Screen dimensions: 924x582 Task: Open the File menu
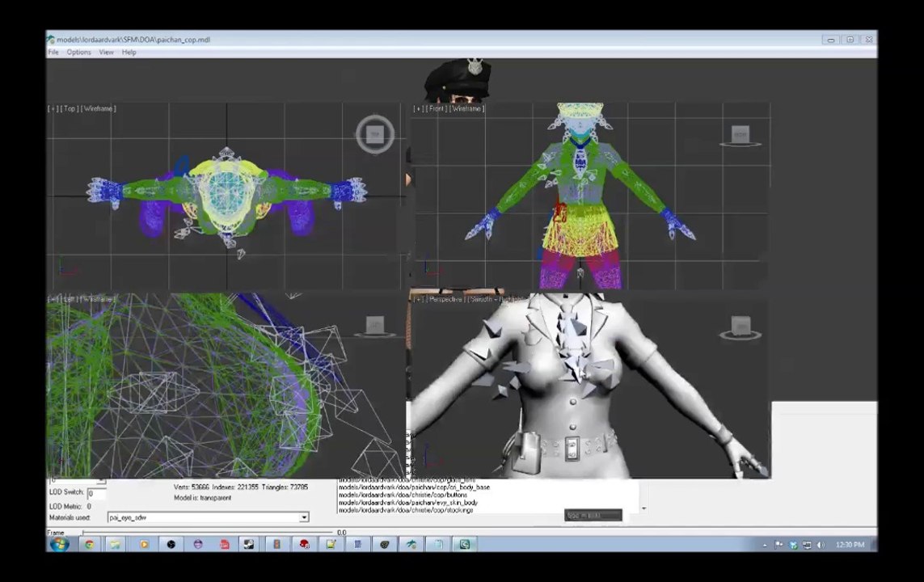53,53
